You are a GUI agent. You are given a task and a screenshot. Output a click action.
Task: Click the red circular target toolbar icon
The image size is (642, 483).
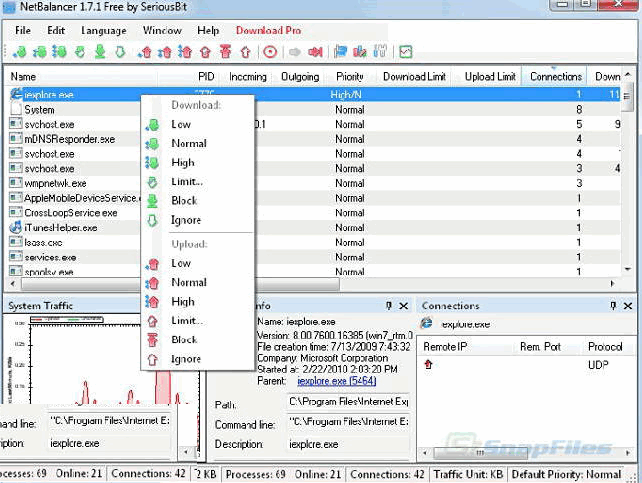[x=270, y=52]
